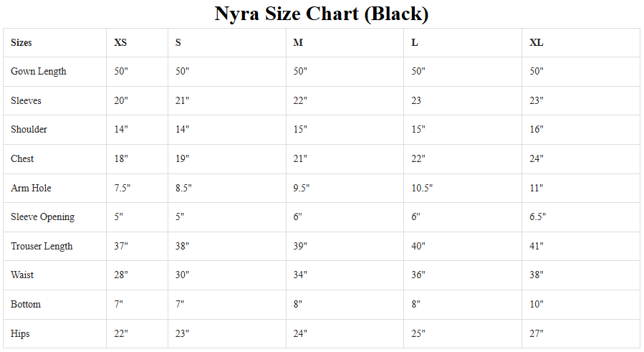Viewport: 644px width, 352px height.
Task: Click the Waist row label
Action: pos(22,275)
